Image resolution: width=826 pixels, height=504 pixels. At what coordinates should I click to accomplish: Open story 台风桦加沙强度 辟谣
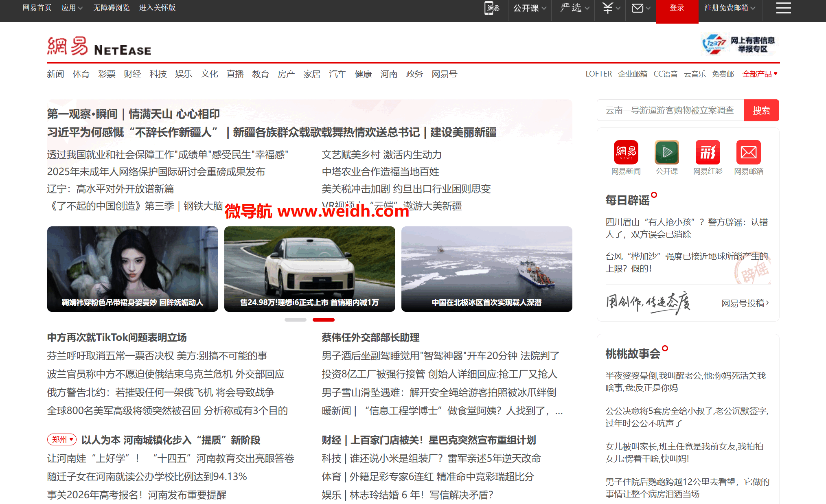coord(687,263)
